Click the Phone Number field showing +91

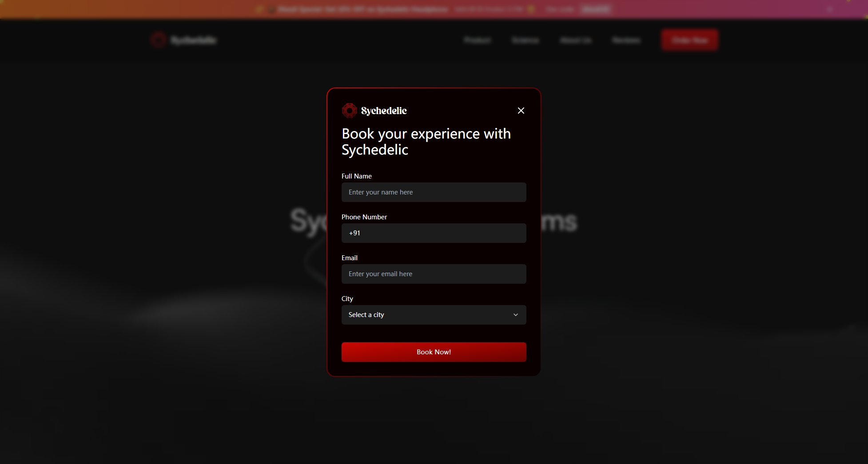point(433,233)
